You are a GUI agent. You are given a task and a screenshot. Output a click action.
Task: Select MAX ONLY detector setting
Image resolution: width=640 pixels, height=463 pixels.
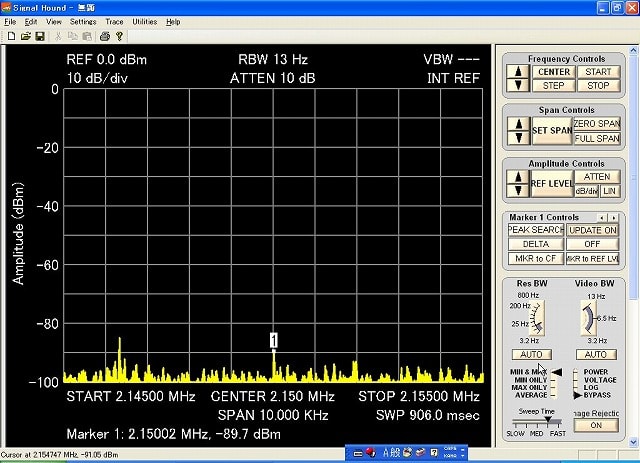[530, 387]
